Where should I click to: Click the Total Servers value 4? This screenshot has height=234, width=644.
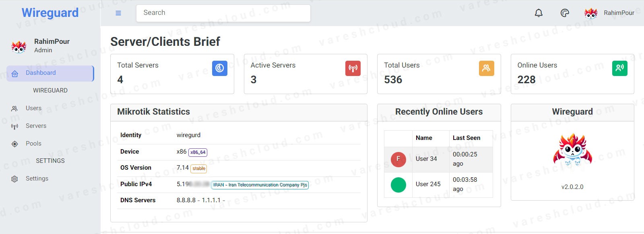120,80
